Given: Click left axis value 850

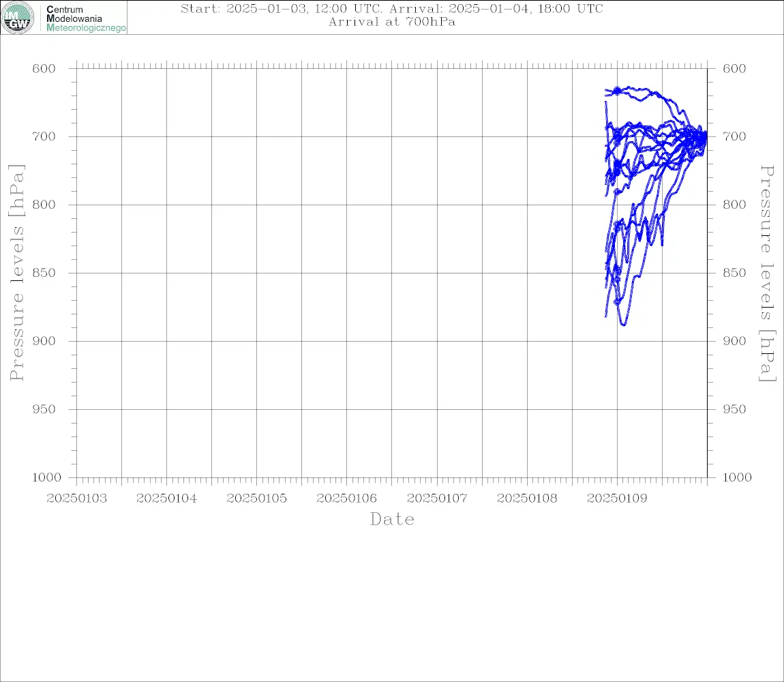Looking at the screenshot, I should [44, 273].
